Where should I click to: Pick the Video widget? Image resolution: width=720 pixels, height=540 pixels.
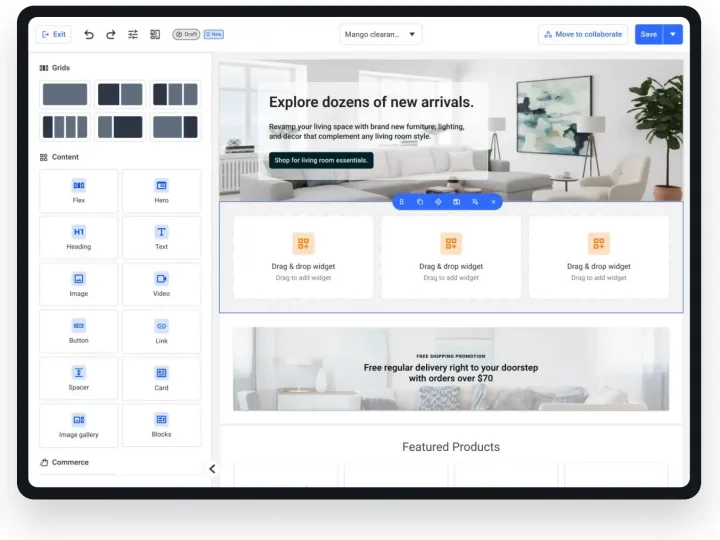pos(161,285)
